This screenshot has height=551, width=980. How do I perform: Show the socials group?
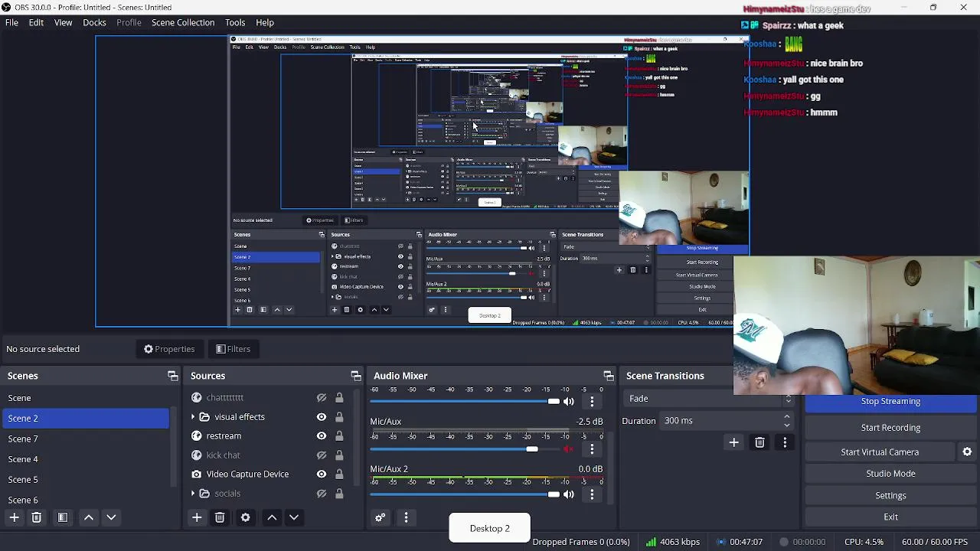click(322, 494)
